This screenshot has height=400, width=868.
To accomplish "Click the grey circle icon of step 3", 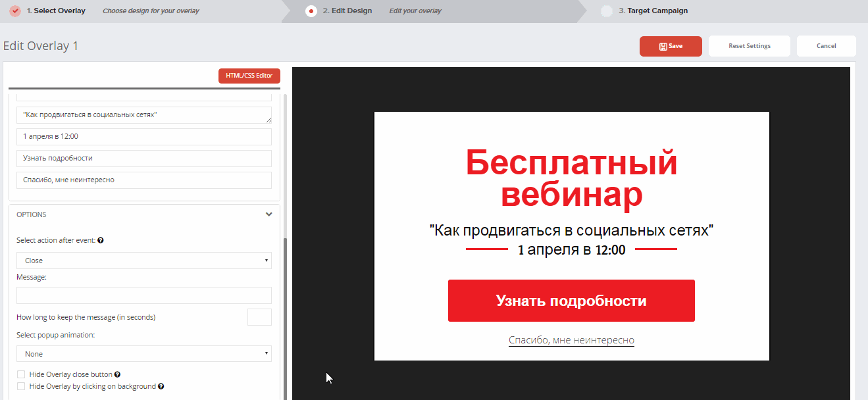I will (x=607, y=11).
